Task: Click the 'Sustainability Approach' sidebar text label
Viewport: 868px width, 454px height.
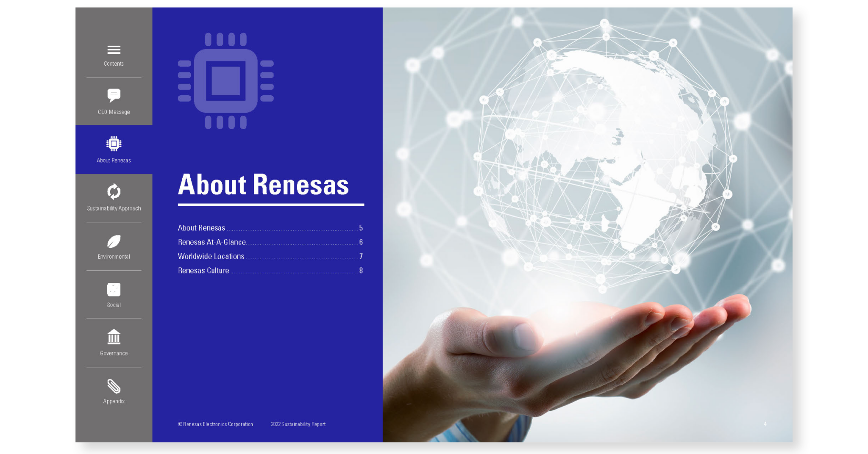Action: (114, 208)
